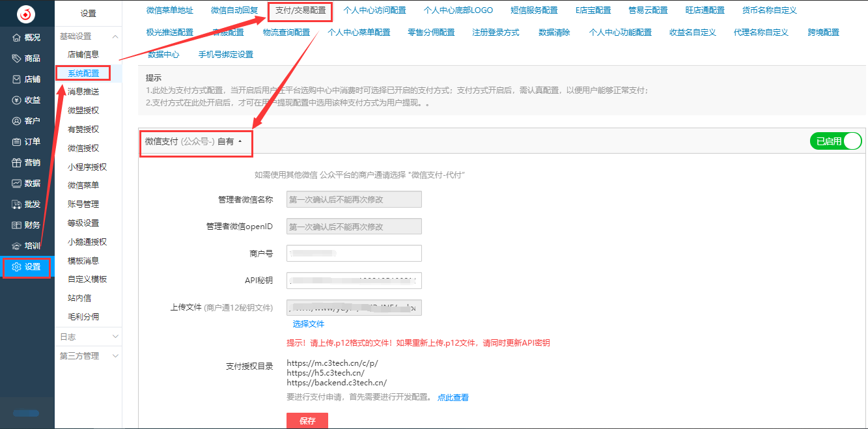Focus the 商户号 input field
The width and height of the screenshot is (868, 429).
354,253
